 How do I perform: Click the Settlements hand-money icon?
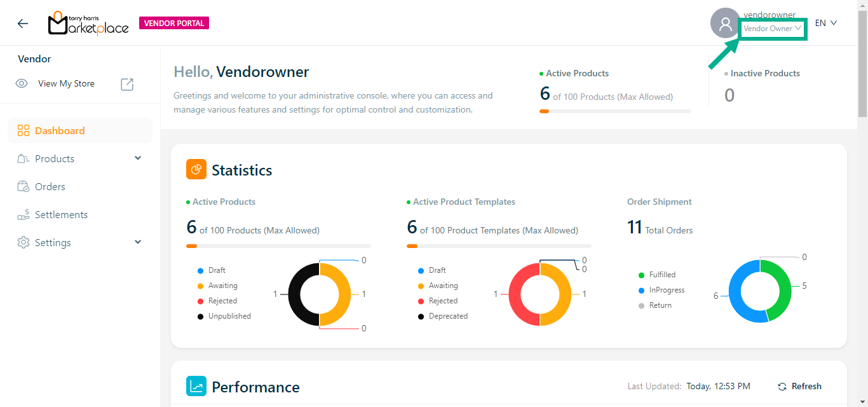[24, 215]
